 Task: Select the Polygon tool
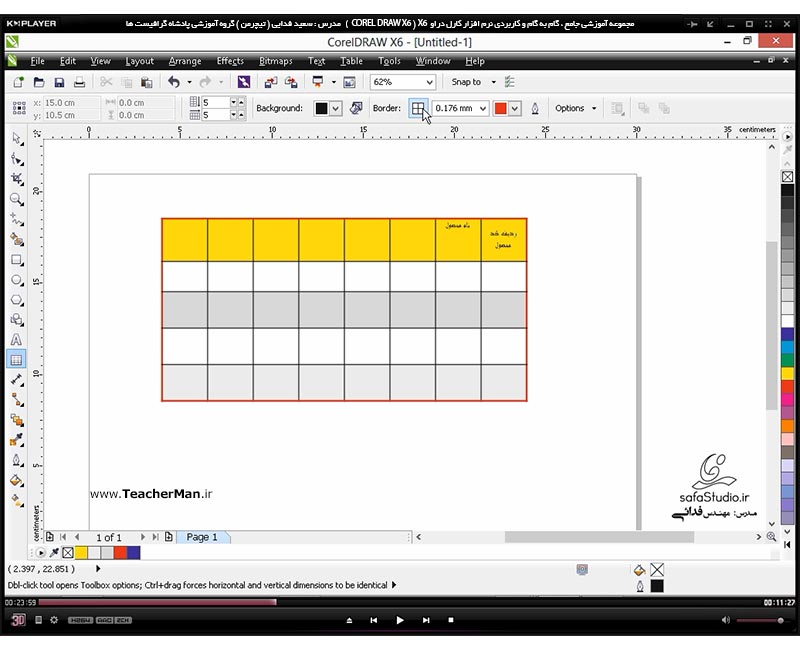pos(17,300)
